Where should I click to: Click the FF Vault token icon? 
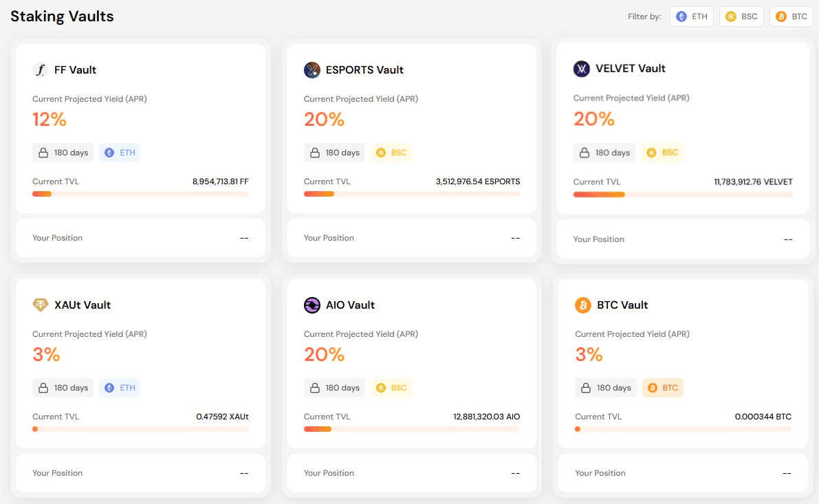(41, 69)
